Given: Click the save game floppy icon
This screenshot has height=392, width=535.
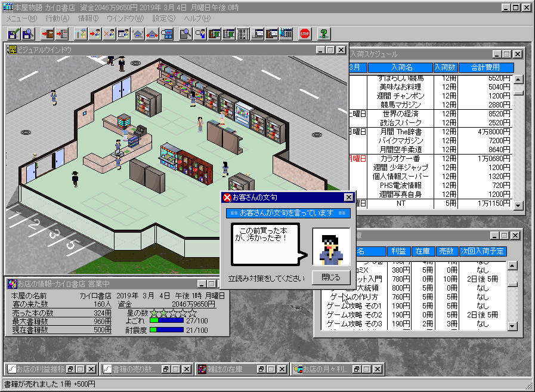Looking at the screenshot, I should click(x=13, y=33).
